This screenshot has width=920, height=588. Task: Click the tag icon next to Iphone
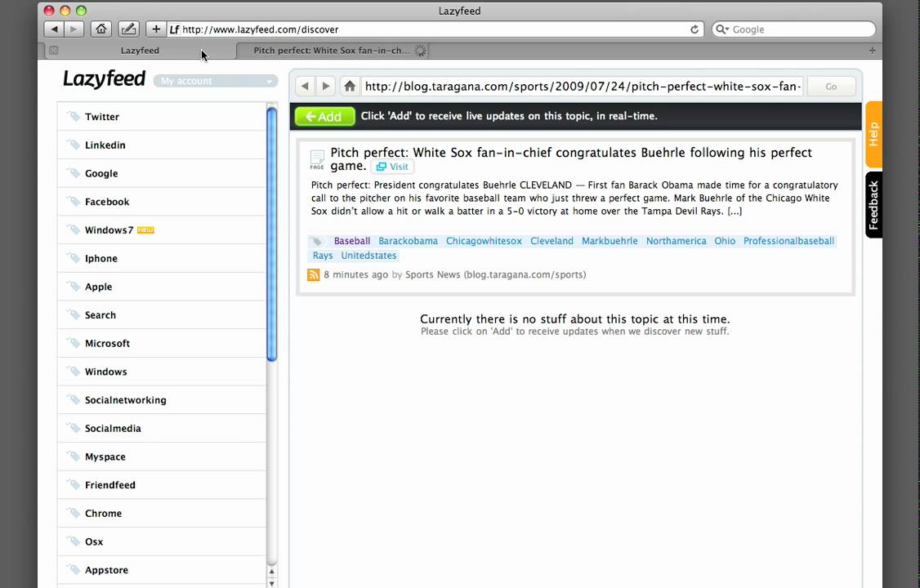(x=74, y=258)
